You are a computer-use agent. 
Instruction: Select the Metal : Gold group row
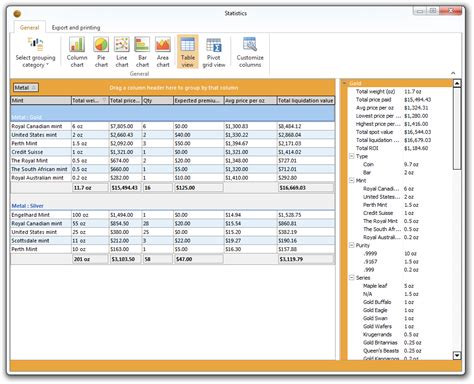[x=173, y=114]
